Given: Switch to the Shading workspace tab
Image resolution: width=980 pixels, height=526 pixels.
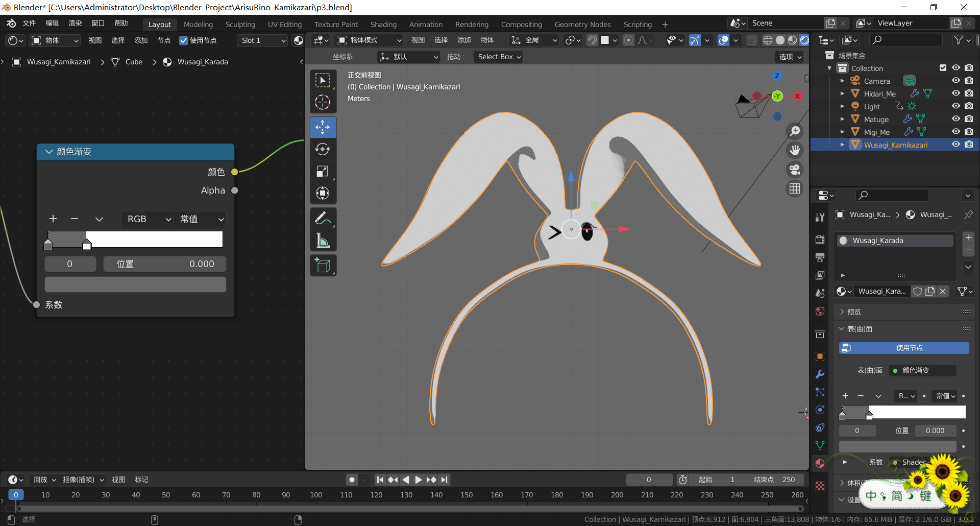Looking at the screenshot, I should (x=383, y=25).
